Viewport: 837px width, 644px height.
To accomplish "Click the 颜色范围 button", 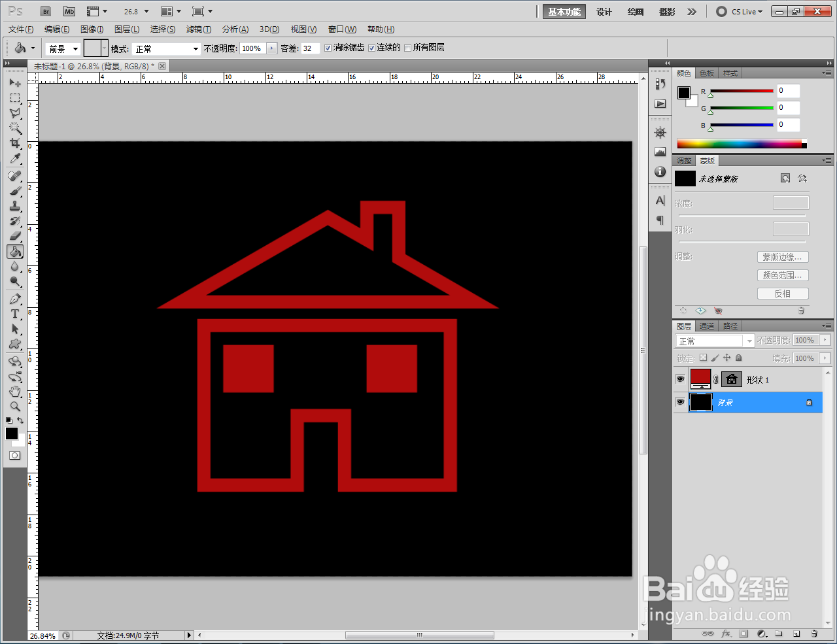I will pyautogui.click(x=783, y=275).
